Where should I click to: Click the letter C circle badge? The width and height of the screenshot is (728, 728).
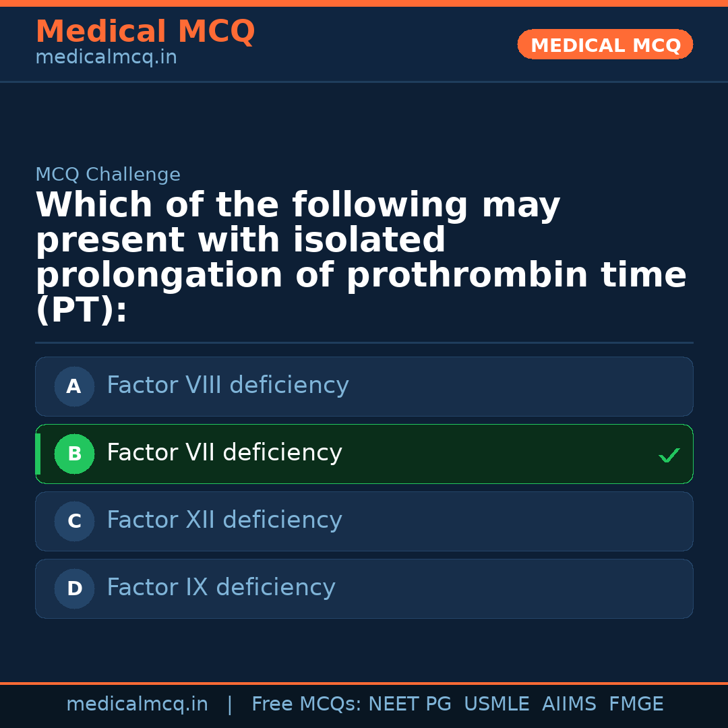74,522
